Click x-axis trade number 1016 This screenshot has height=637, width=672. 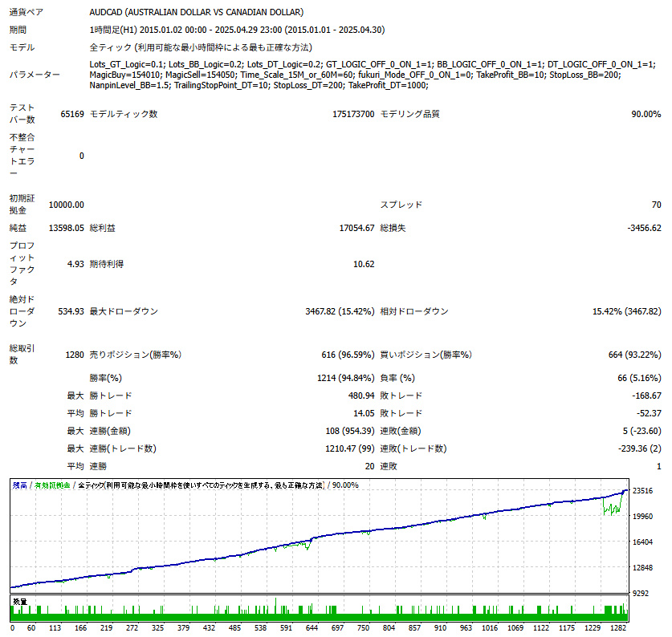490,627
